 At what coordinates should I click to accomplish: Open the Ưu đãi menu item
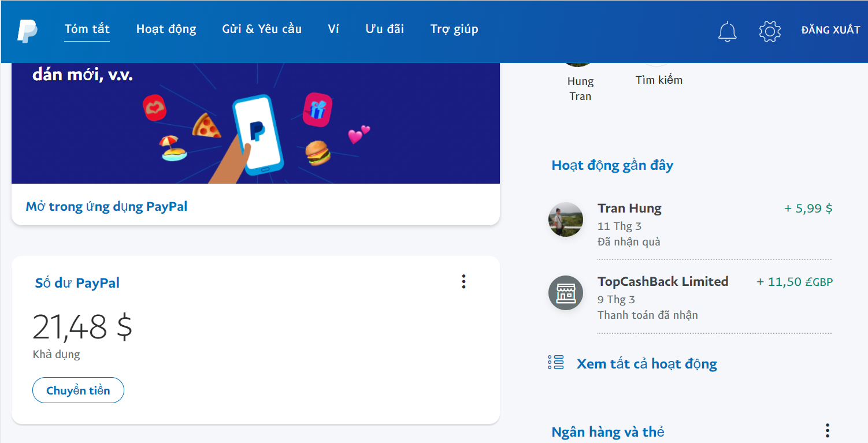click(x=385, y=29)
